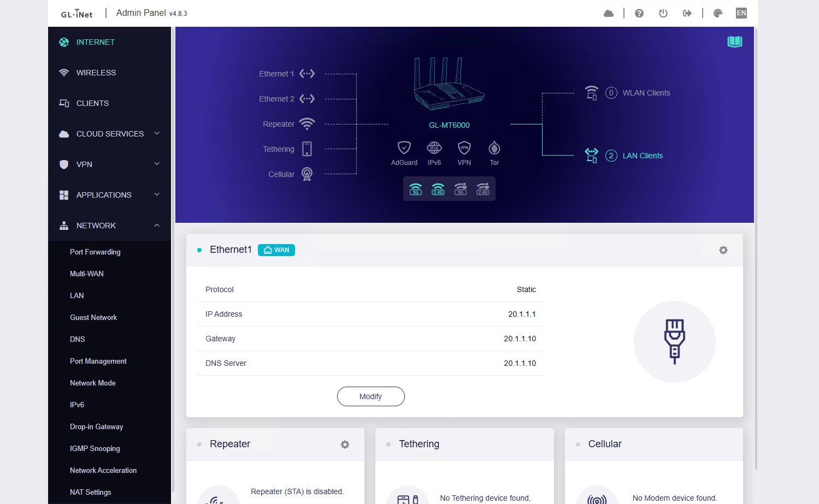Click the LAN Clients link

coord(643,156)
